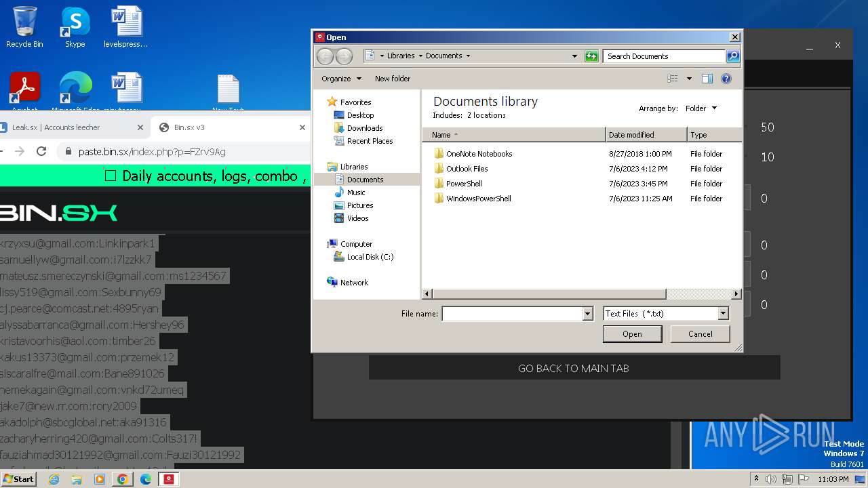Click the volume speaker tray icon
The image size is (868, 488).
click(x=771, y=479)
